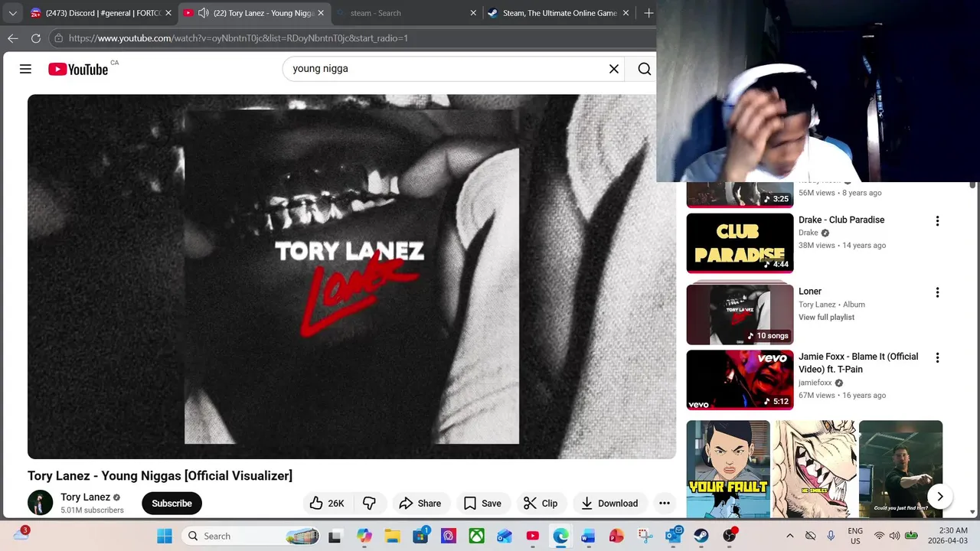
Task: Open Task View on the taskbar
Action: coord(335,536)
